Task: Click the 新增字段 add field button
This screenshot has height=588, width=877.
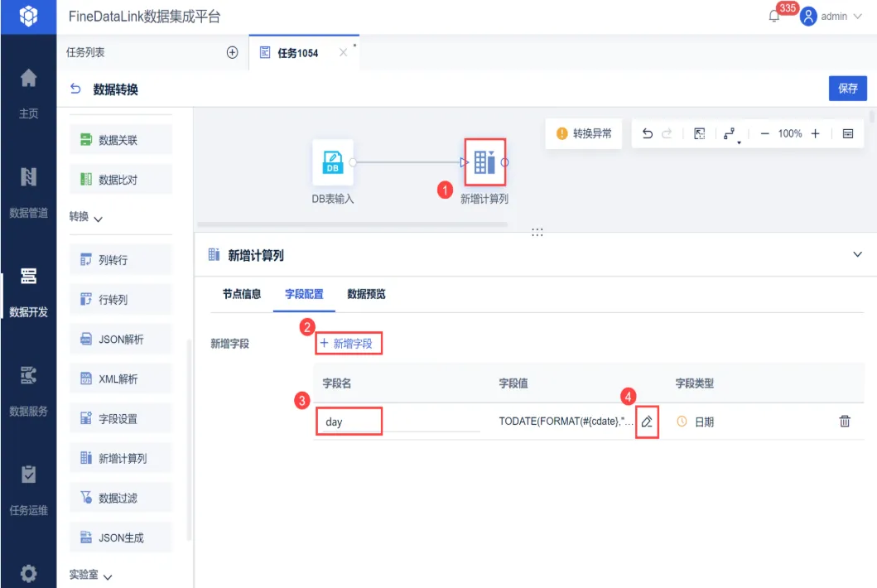Action: point(348,344)
